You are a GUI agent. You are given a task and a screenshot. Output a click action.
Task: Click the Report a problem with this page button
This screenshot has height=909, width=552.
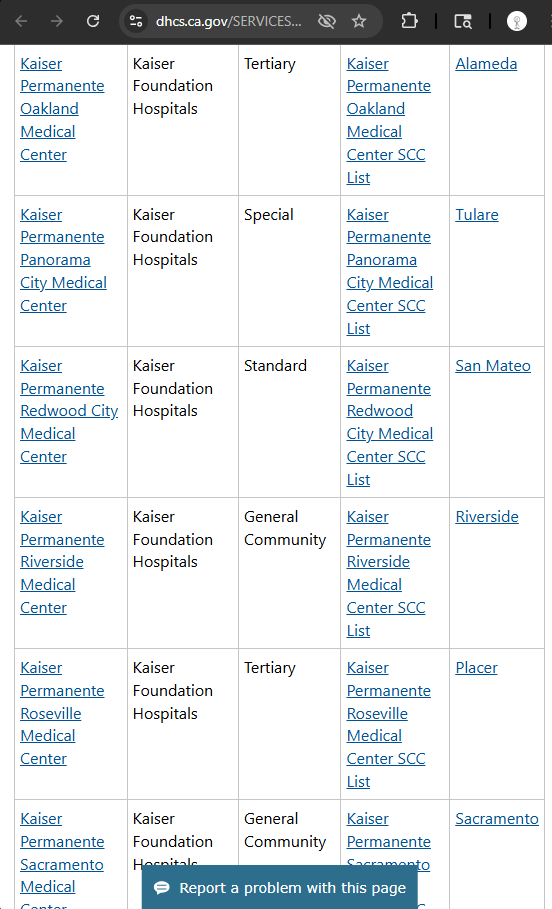click(x=279, y=888)
